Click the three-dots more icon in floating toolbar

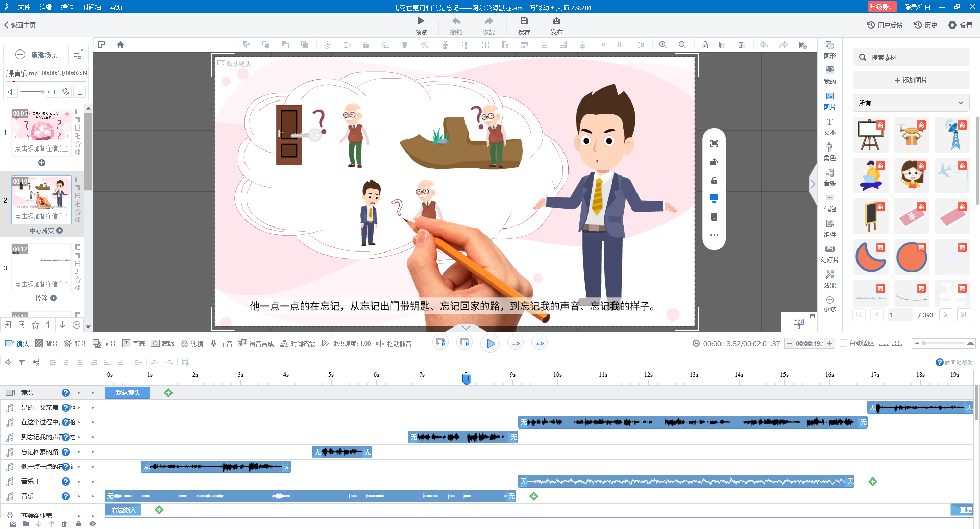point(714,235)
